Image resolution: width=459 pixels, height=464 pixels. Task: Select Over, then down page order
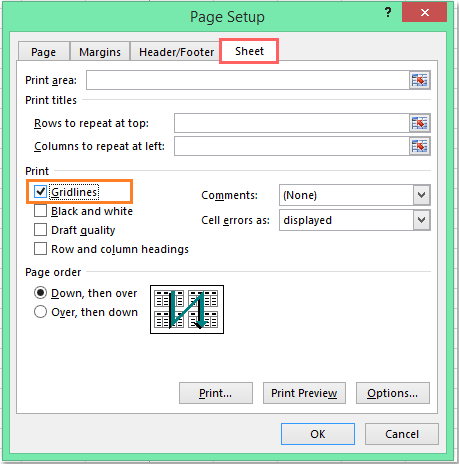click(40, 312)
